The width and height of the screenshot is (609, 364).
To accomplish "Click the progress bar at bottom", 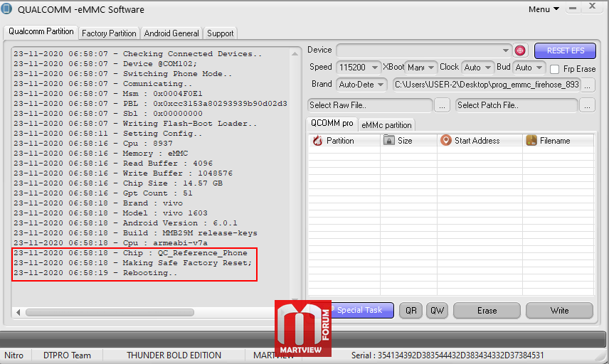I will [303, 339].
